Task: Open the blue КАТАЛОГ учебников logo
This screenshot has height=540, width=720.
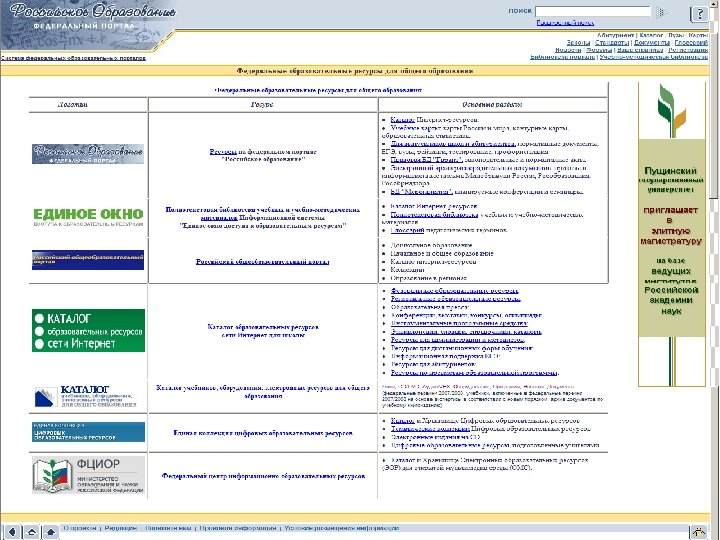Action: point(85,396)
